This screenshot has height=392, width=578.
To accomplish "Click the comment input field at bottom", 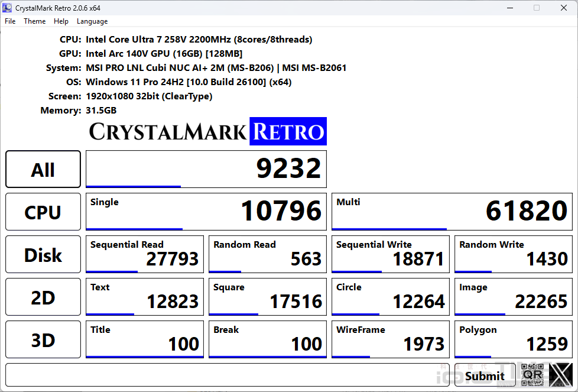I will (x=228, y=375).
